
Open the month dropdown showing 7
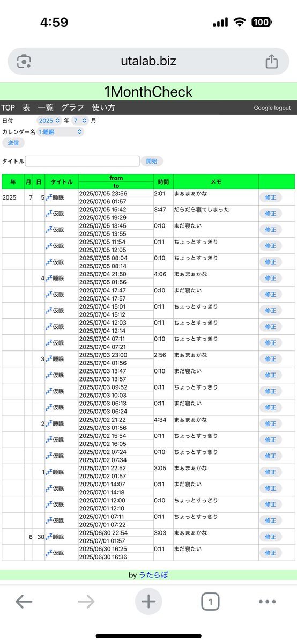(x=79, y=121)
